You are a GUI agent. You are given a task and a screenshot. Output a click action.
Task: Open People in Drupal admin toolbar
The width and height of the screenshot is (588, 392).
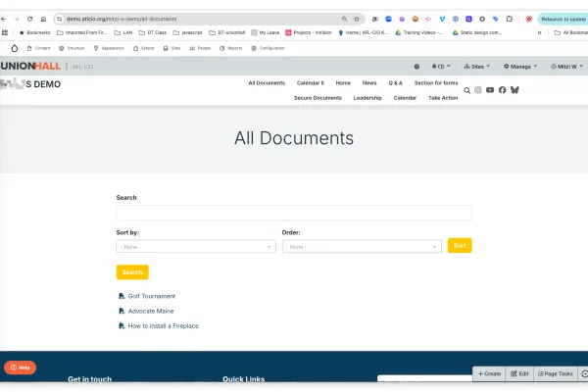pos(200,48)
